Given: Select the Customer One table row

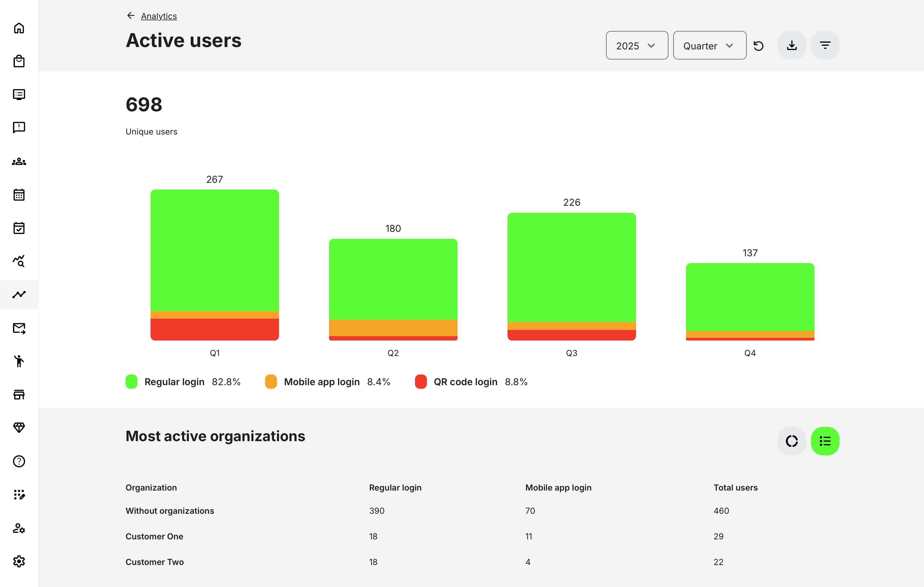Looking at the screenshot, I should coord(154,536).
